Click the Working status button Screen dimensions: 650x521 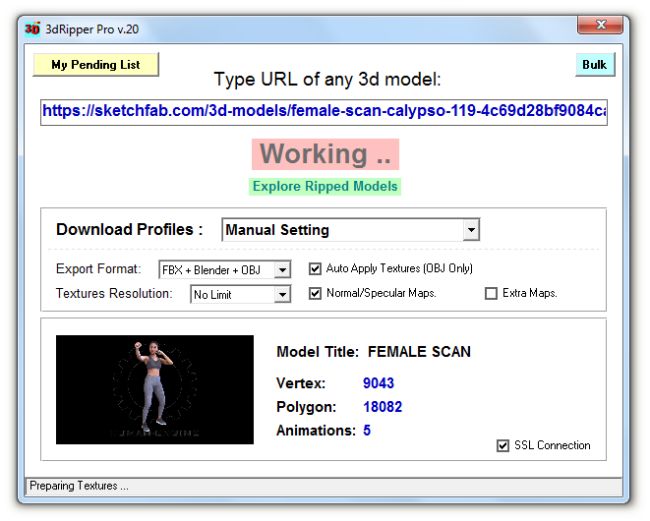click(x=325, y=154)
